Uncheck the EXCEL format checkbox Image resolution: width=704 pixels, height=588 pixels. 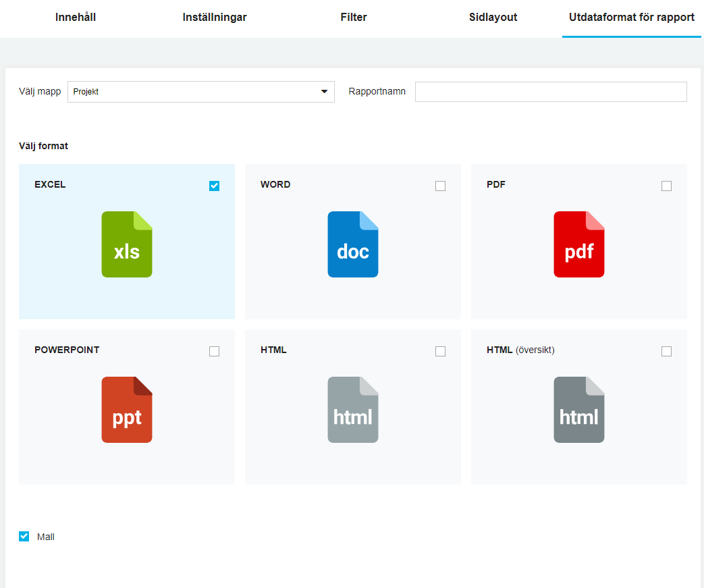214,186
